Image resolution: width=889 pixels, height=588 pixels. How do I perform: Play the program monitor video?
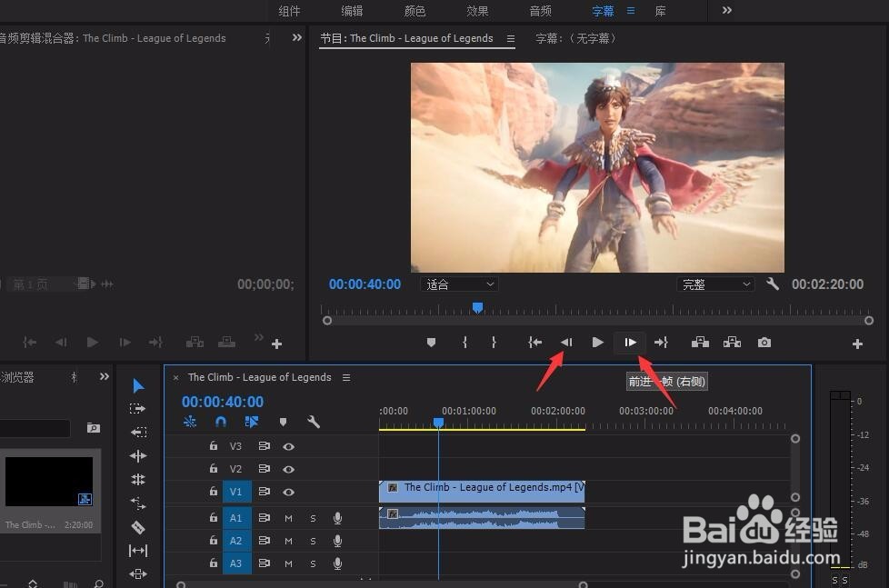pyautogui.click(x=597, y=343)
